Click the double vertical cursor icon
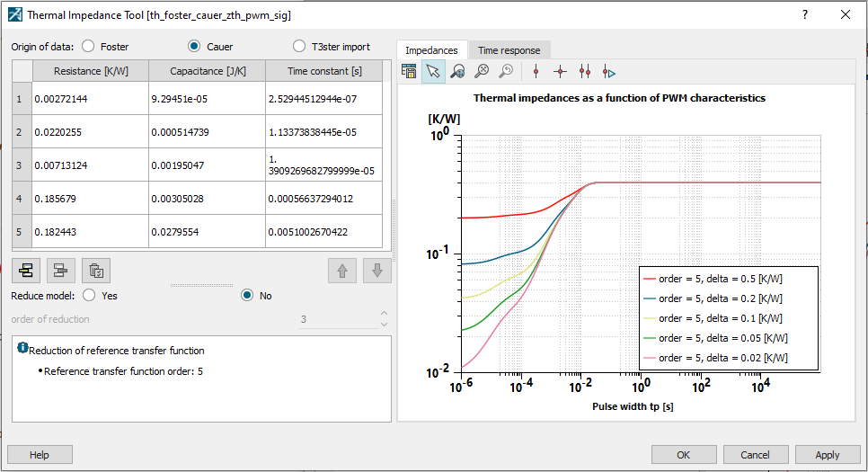The image size is (868, 472). pos(585,72)
